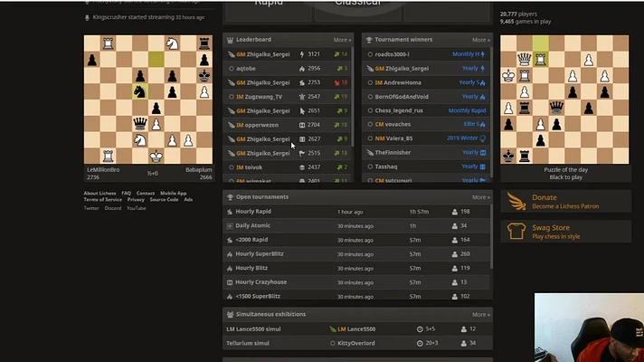Screen dimensions: 644x362
Task: Open the Tellurium simul
Action: 356,343
